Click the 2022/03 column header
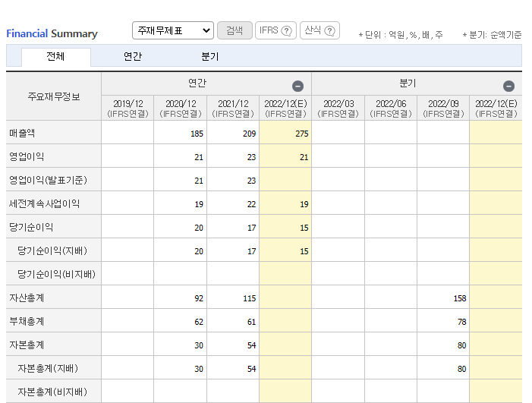The width and height of the screenshot is (532, 403). [x=338, y=109]
